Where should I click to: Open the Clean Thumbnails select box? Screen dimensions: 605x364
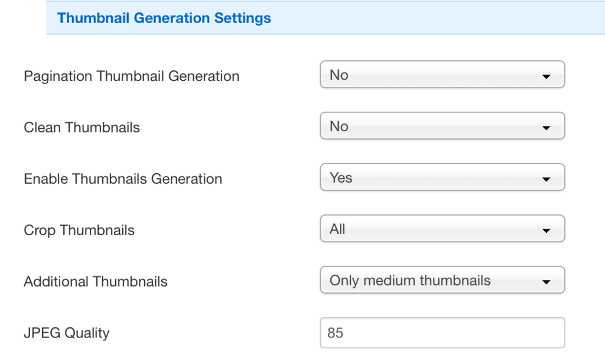(442, 126)
